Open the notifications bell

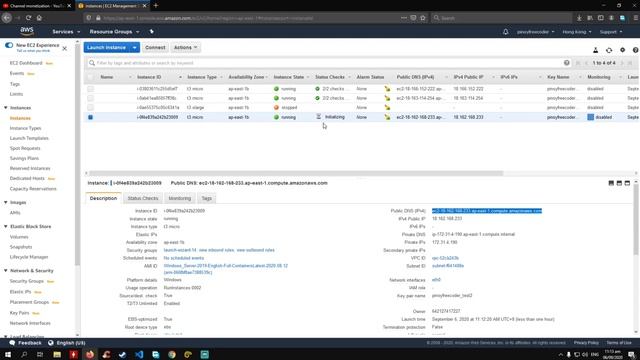pyautogui.click(x=505, y=31)
